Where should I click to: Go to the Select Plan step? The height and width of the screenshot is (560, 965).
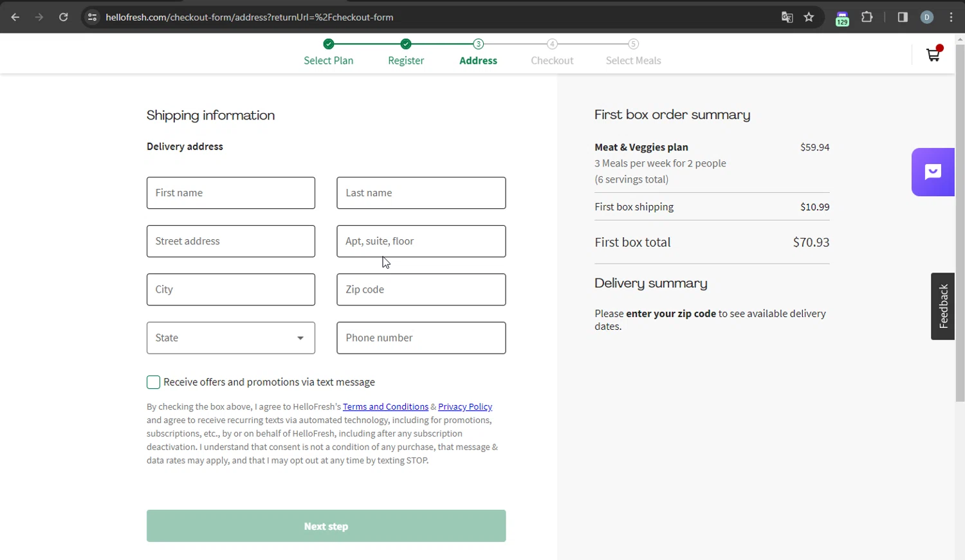(x=329, y=60)
